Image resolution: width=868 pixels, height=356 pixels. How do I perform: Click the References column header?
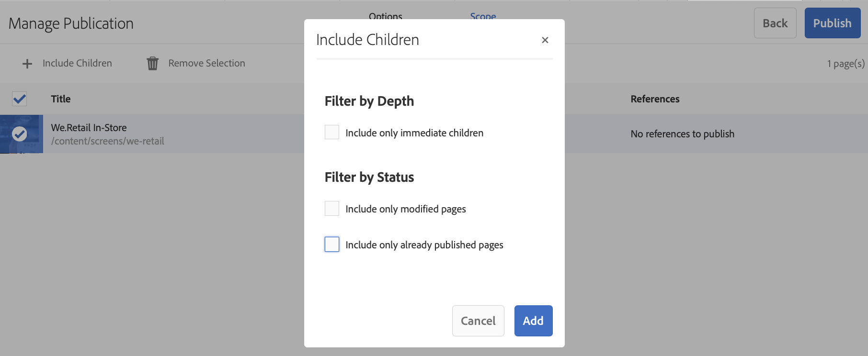click(655, 99)
